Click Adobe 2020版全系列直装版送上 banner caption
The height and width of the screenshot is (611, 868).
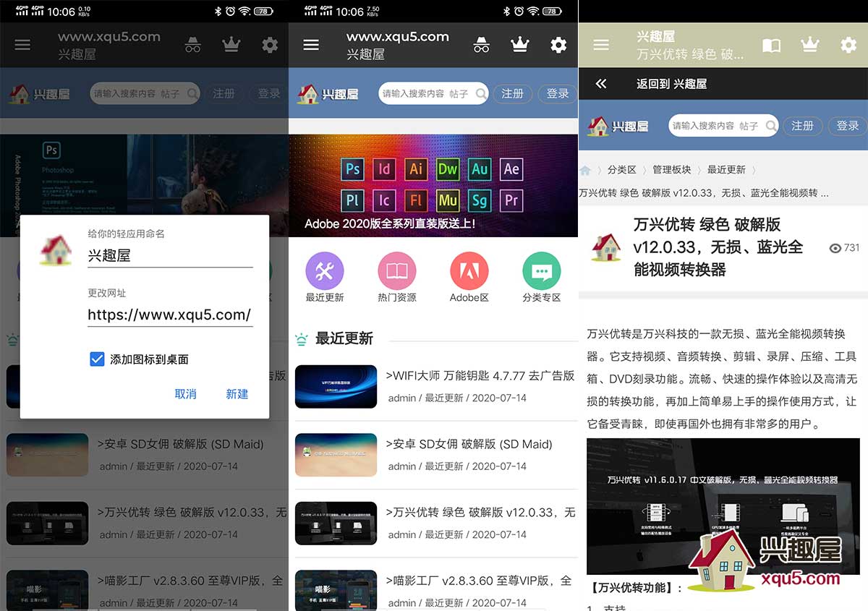390,224
